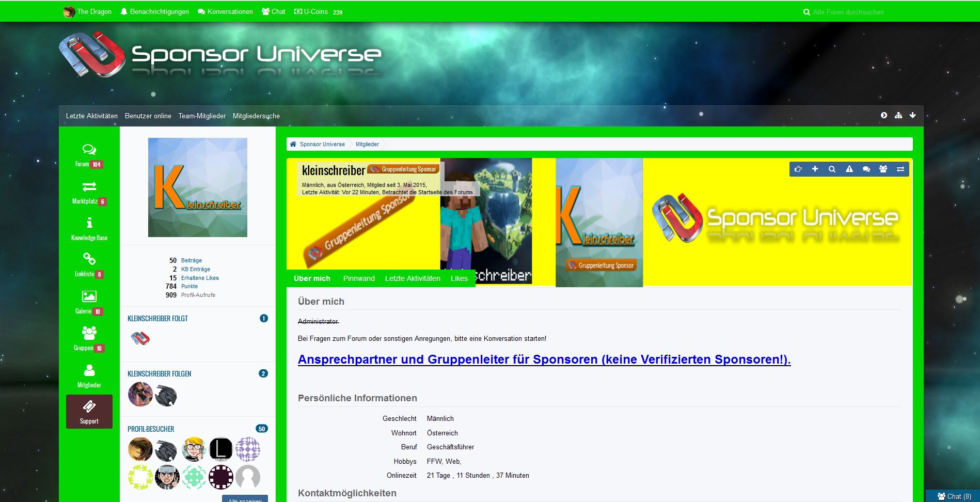Switch to the Pinnwand tab
Image resolution: width=980 pixels, height=502 pixels.
359,278
